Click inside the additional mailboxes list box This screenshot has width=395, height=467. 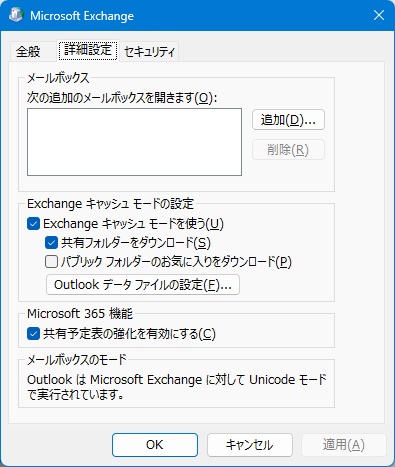[134, 142]
